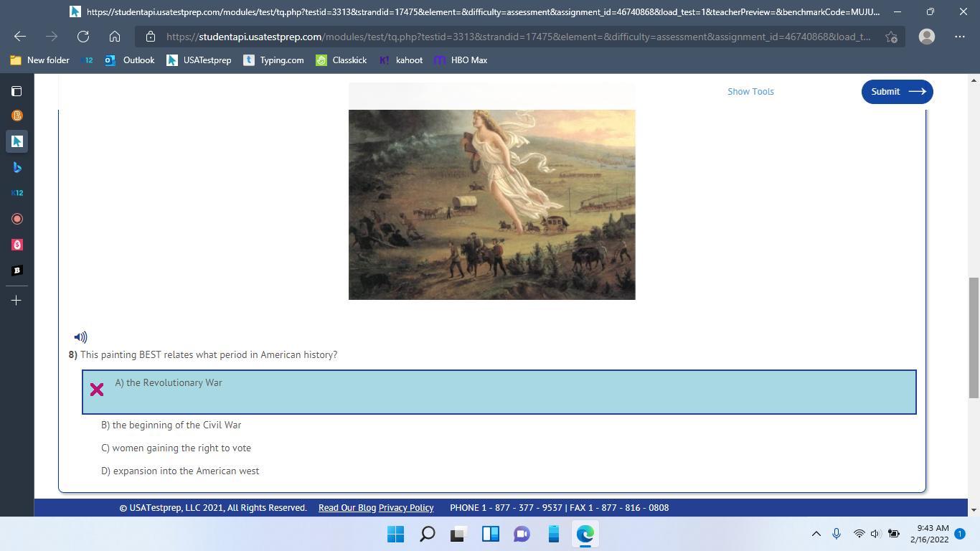The height and width of the screenshot is (551, 980).
Task: Open the battery status tray icon
Action: pos(894,534)
